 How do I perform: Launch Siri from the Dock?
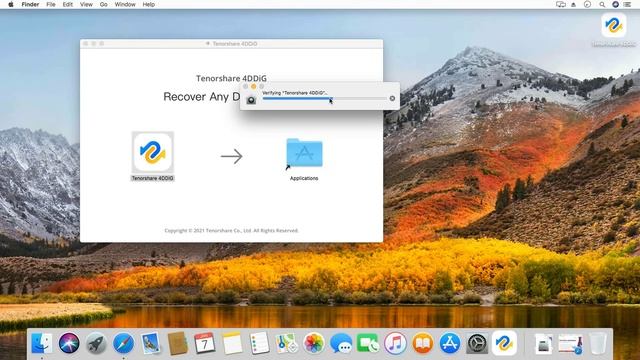point(69,343)
